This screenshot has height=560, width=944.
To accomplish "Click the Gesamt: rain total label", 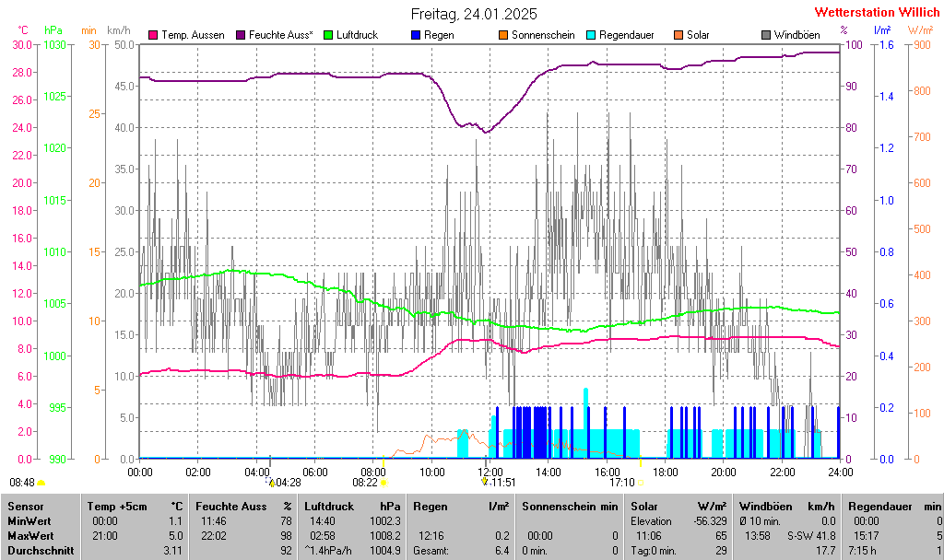I will 431,551.
